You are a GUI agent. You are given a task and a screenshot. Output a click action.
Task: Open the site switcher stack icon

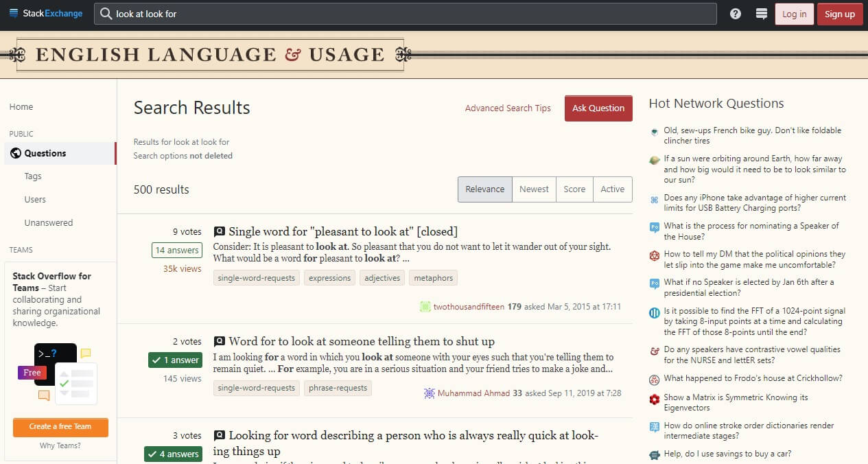click(x=761, y=14)
